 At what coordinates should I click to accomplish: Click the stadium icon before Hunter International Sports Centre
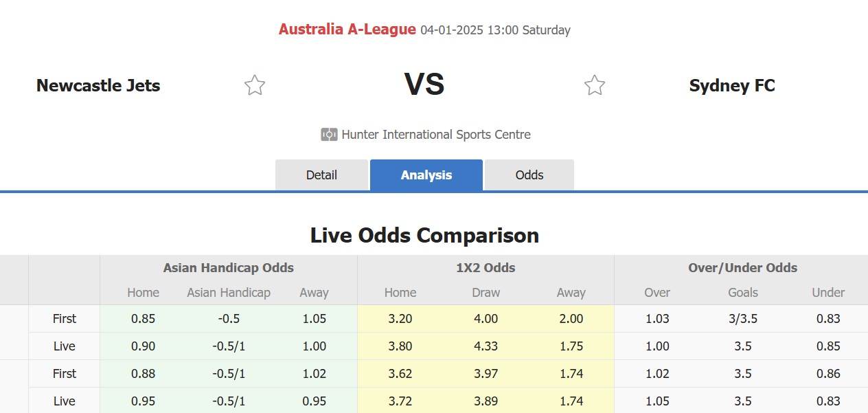click(328, 135)
